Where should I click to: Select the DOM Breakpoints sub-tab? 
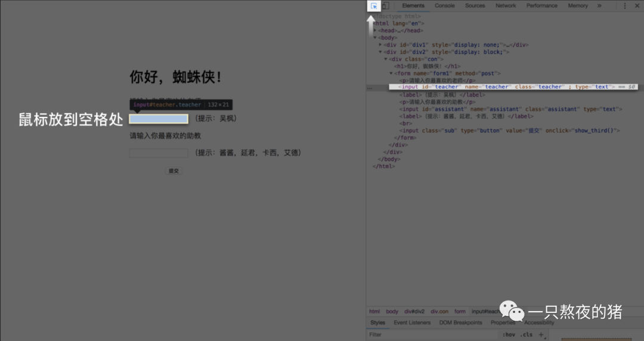(x=460, y=323)
